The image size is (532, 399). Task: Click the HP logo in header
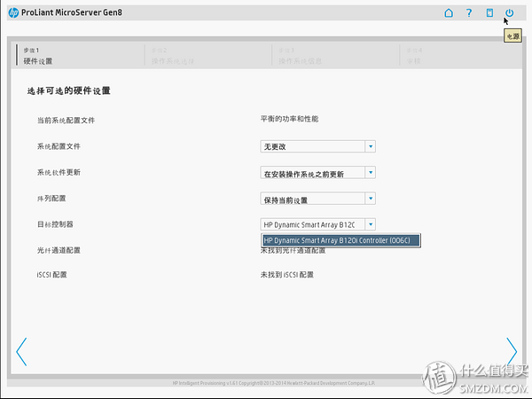(x=13, y=13)
